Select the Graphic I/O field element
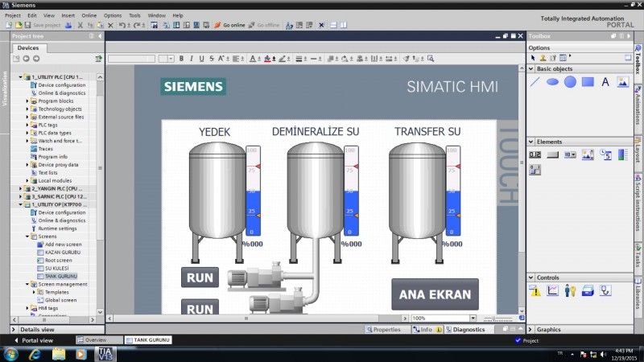The image size is (644, 362). [x=588, y=154]
